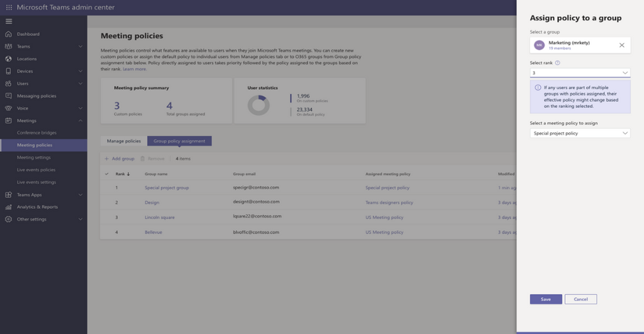Collapse the Meetings section in the sidebar

point(80,121)
